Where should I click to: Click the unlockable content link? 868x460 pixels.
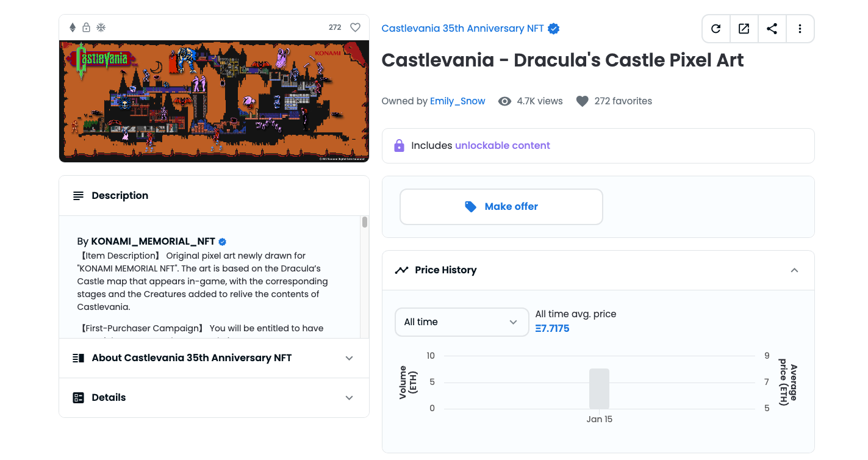click(x=503, y=146)
